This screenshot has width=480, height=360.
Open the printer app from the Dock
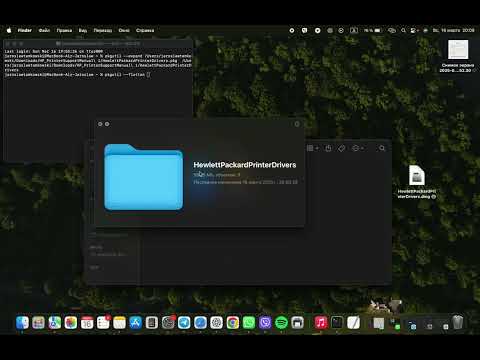point(297,323)
